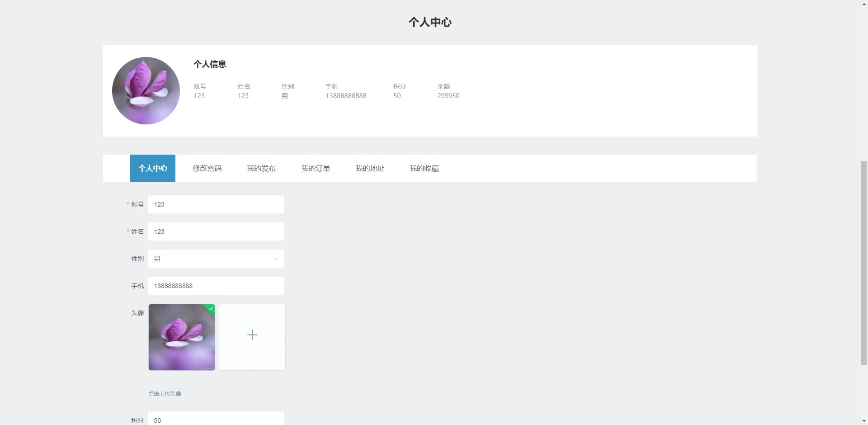Click the uploaded flower avatar thumbnail
868x425 pixels.
point(182,337)
